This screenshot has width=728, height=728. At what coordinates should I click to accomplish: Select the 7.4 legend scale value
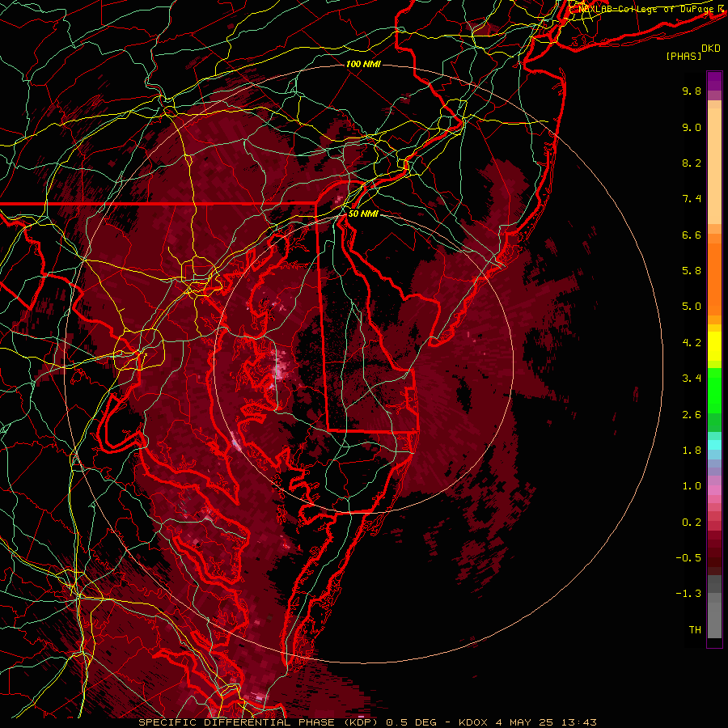(692, 199)
